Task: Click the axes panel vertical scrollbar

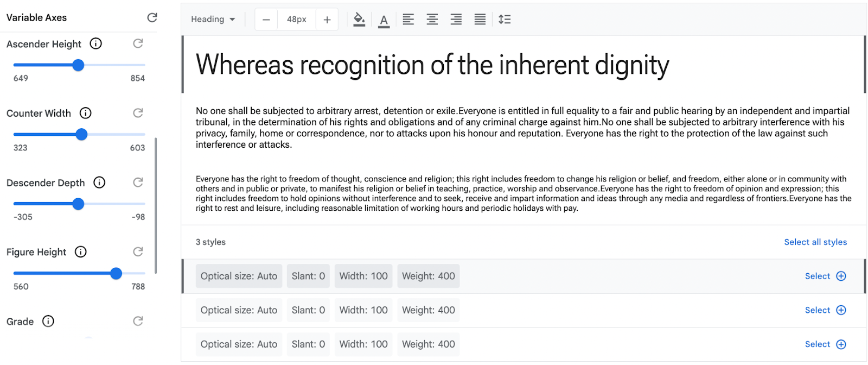Action: (156, 206)
